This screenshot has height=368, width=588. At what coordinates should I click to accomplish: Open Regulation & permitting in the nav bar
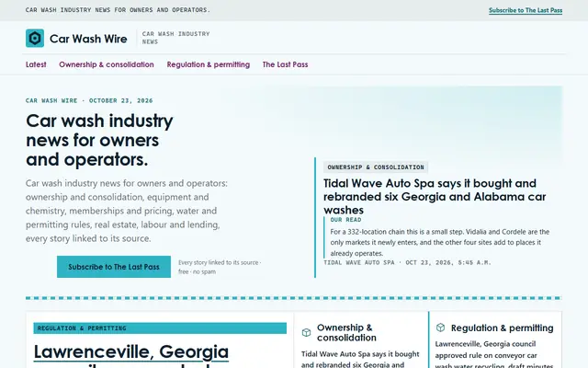pos(209,64)
